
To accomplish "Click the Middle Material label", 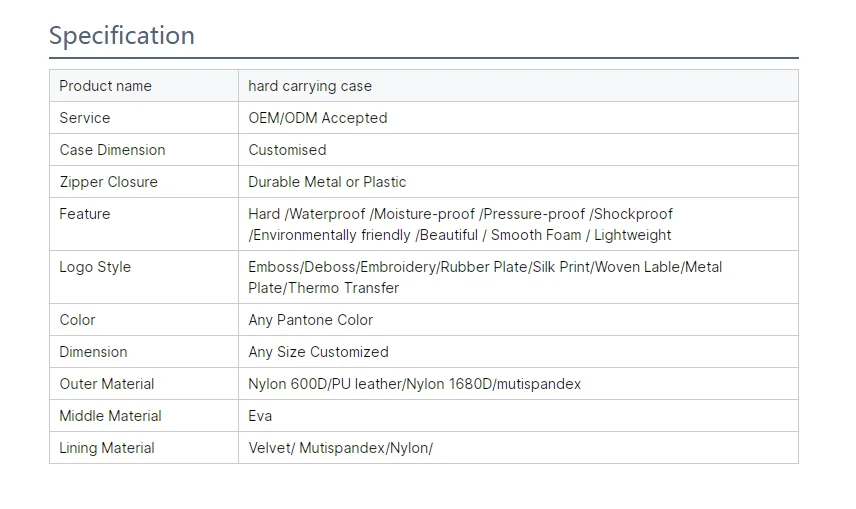I will (110, 416).
